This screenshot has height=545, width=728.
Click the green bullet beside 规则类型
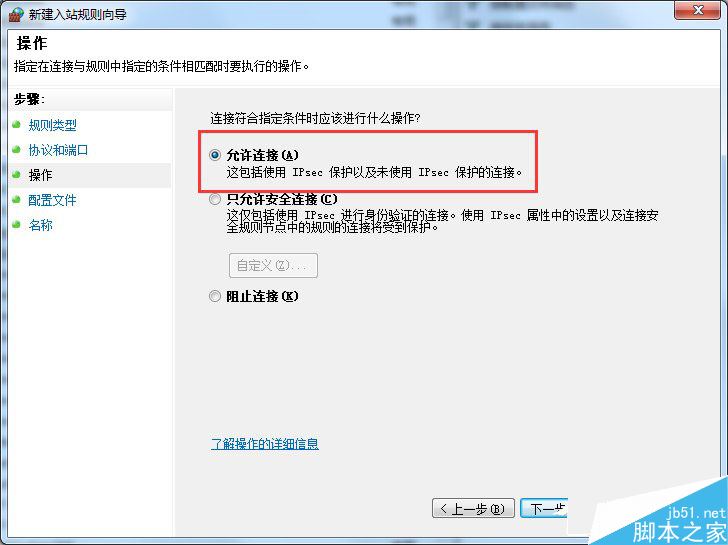click(17, 124)
